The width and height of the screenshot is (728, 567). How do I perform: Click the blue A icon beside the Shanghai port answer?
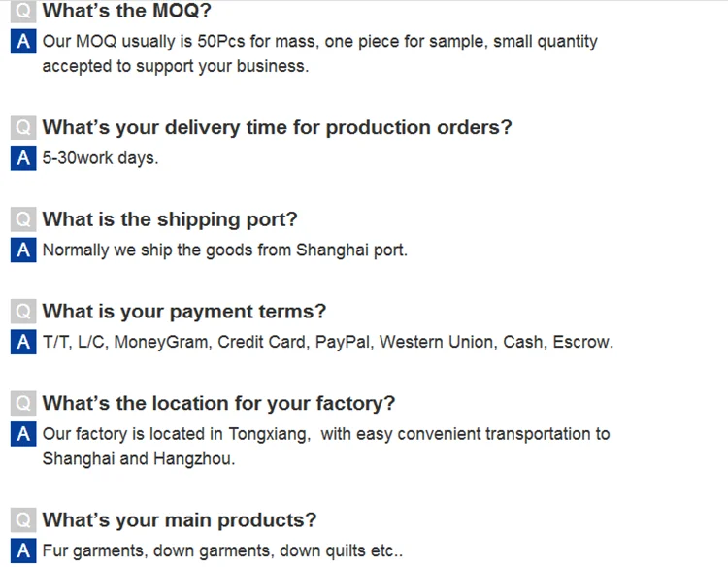pyautogui.click(x=23, y=250)
